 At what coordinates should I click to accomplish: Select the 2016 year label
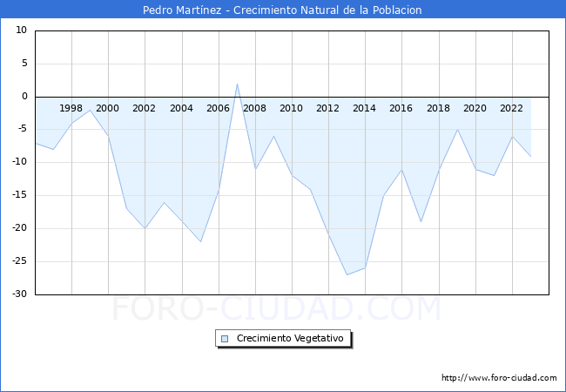401,108
